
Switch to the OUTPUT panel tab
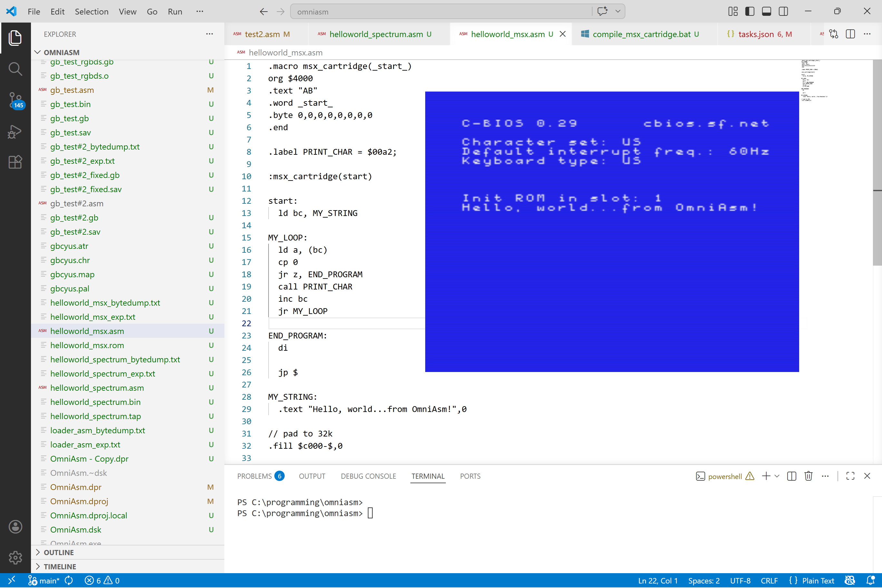[x=312, y=476]
